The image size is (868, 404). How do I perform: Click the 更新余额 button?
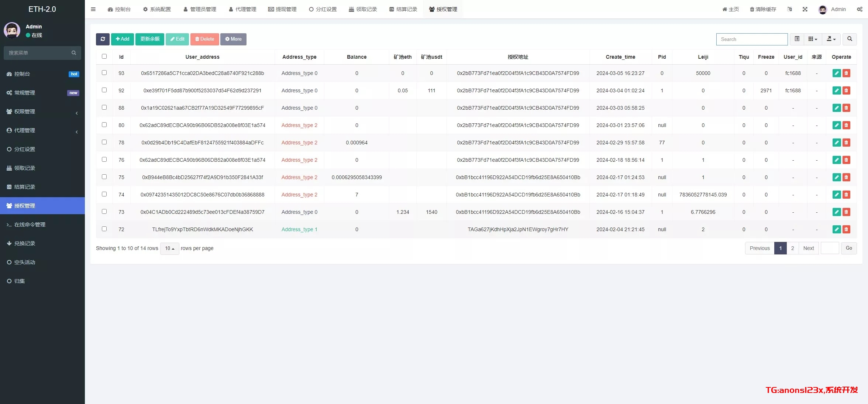pos(149,39)
